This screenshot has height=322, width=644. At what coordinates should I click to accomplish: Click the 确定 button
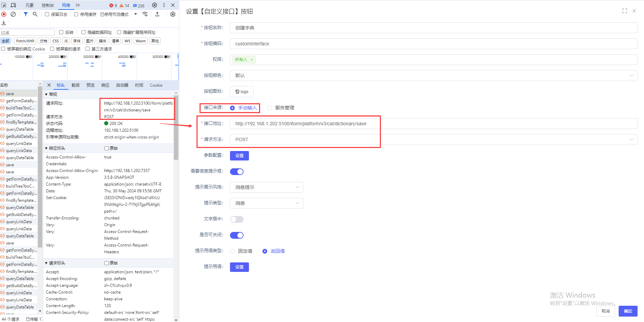(x=628, y=311)
